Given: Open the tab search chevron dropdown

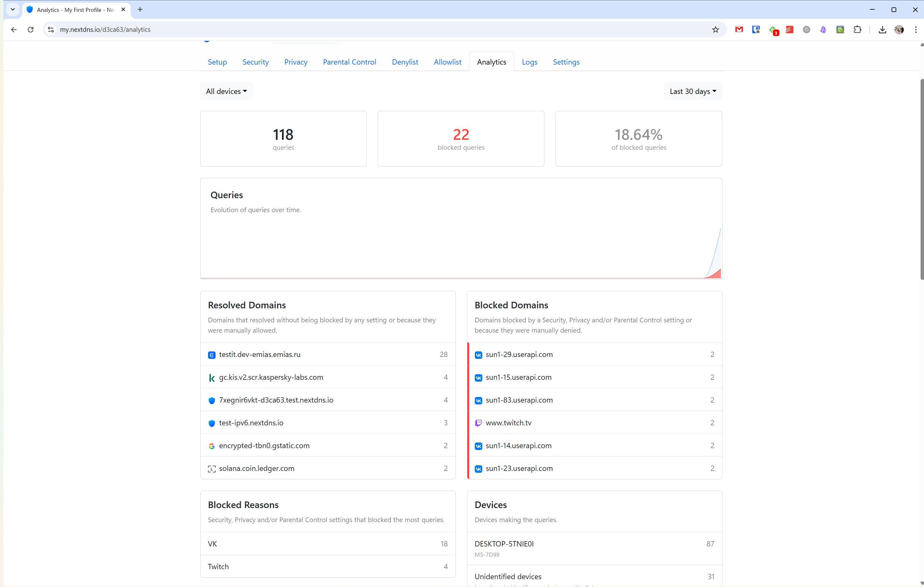Looking at the screenshot, I should click(x=13, y=10).
